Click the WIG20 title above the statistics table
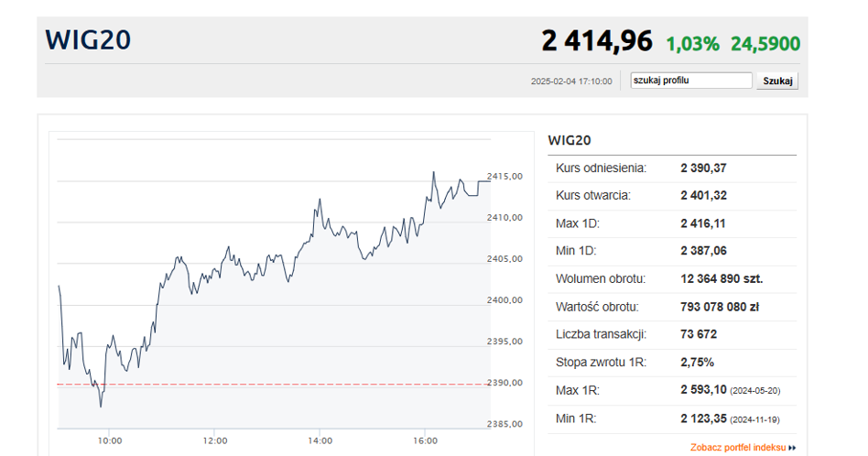868x456 pixels. pos(570,140)
